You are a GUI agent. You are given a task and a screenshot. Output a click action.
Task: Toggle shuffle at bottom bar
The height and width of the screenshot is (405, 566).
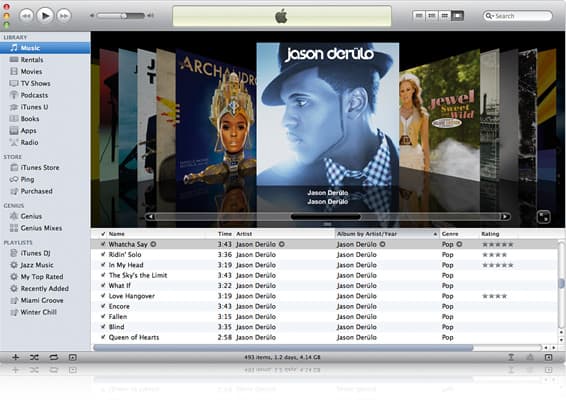34,357
